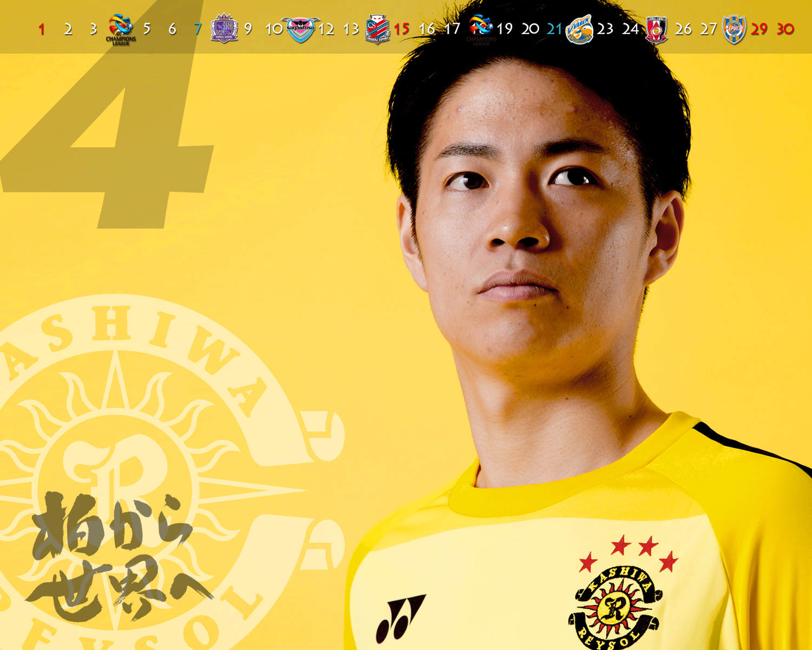Click the purple Sanfrecce Hiroshima crest
The image size is (812, 650).
click(224, 28)
